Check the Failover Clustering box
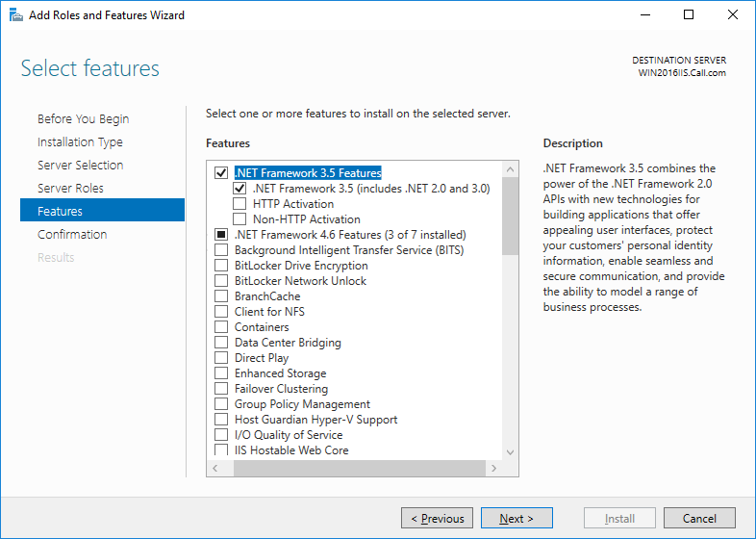The height and width of the screenshot is (539, 756). point(221,389)
